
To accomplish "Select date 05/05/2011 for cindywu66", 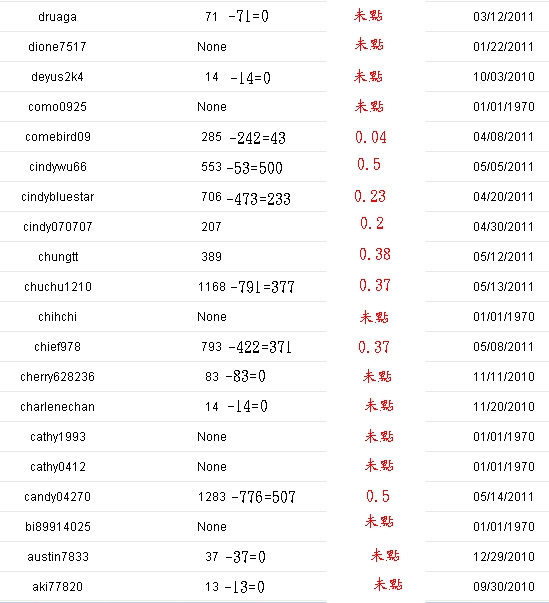I will [x=503, y=167].
